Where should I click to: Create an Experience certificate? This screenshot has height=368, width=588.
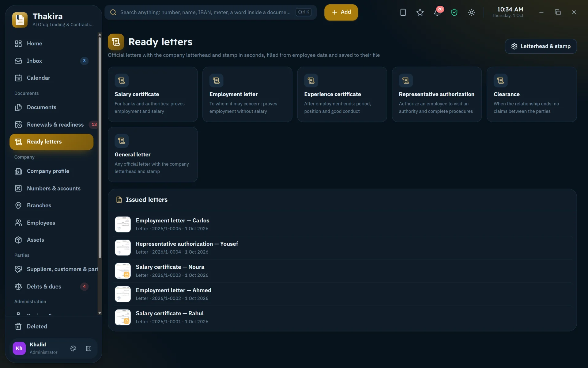click(x=342, y=94)
